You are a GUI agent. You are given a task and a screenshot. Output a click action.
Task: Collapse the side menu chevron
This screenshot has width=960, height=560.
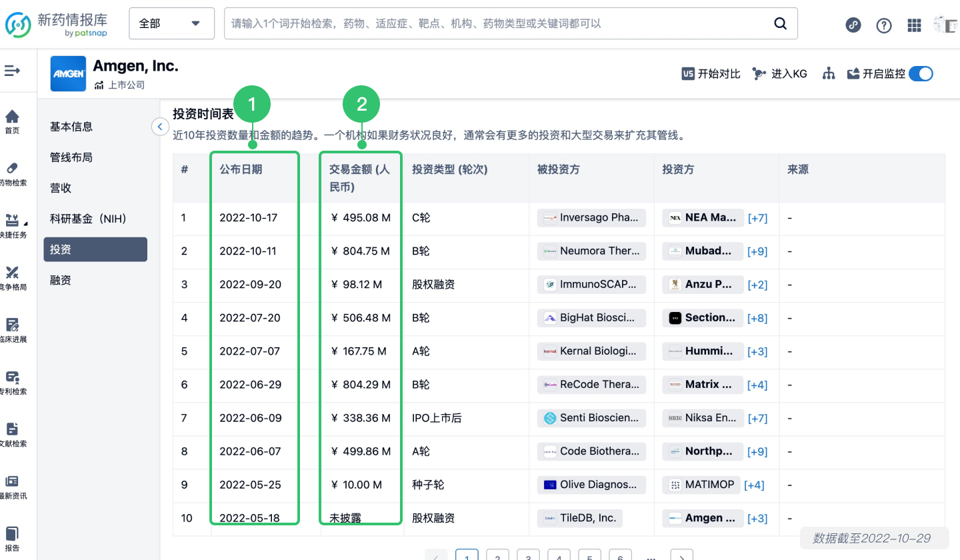point(160,126)
